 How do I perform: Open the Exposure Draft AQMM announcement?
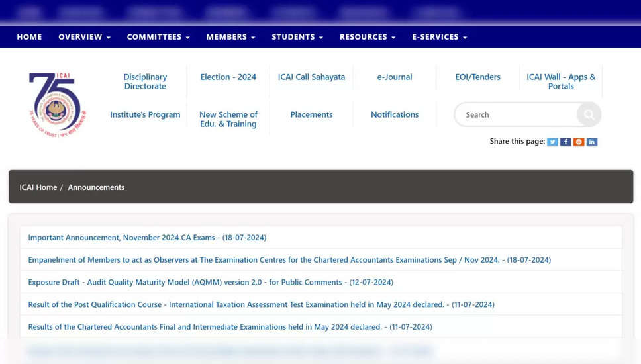(211, 282)
